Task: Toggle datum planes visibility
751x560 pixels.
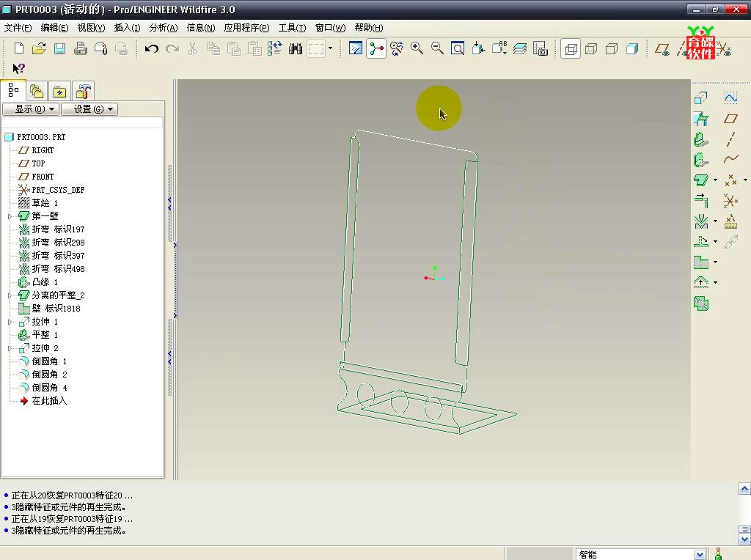Action: tap(662, 48)
